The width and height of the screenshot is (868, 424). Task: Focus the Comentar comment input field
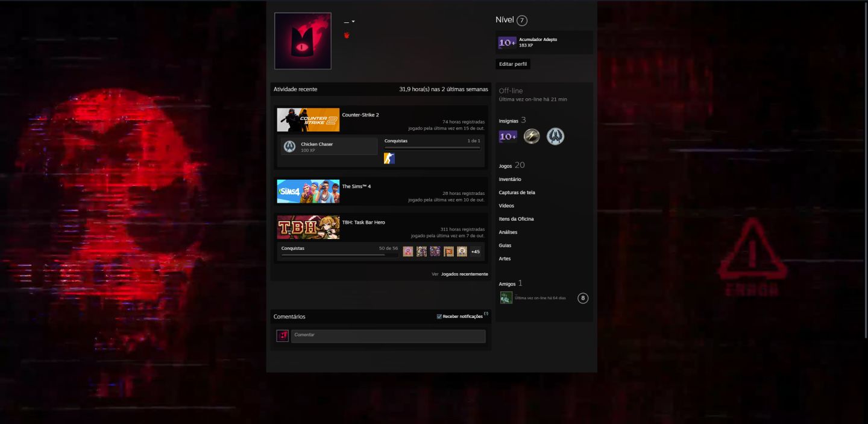388,336
